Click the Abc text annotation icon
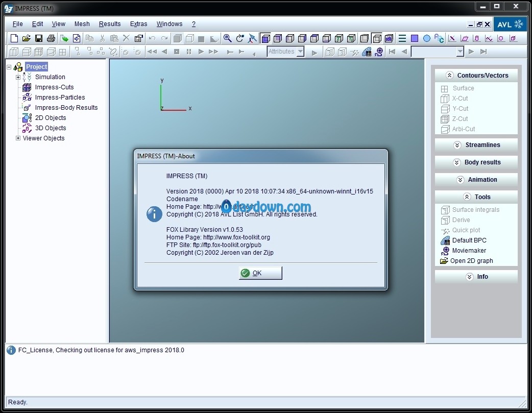 [x=439, y=38]
